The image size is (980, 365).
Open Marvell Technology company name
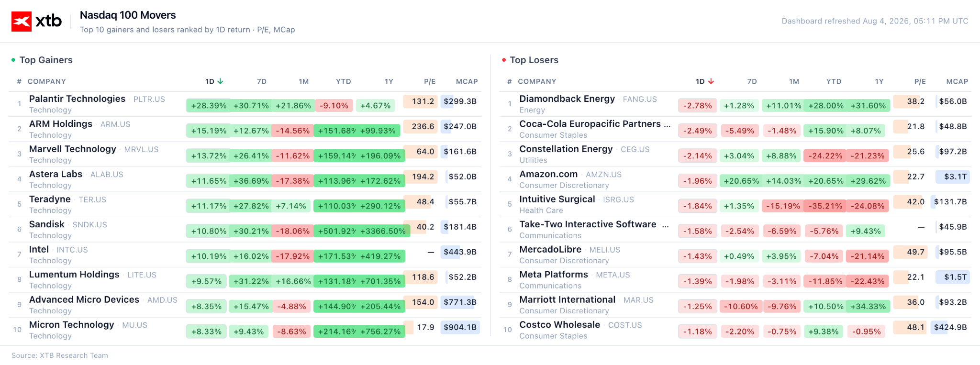click(x=73, y=149)
